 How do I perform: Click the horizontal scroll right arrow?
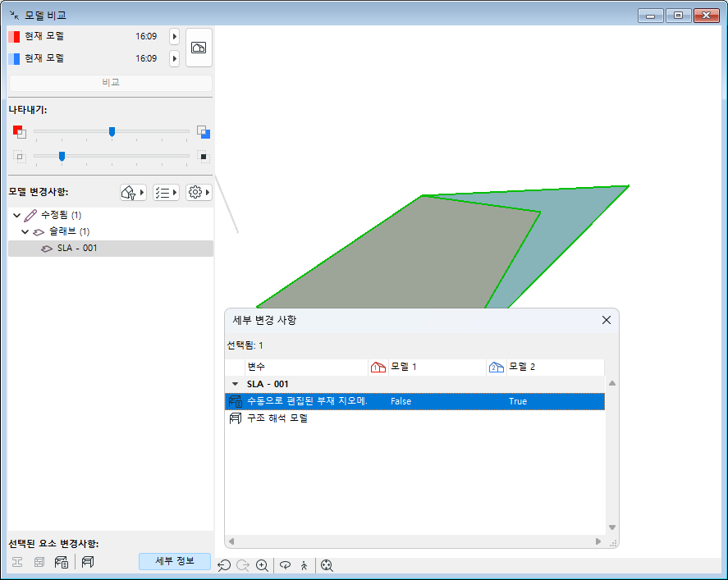pos(598,541)
